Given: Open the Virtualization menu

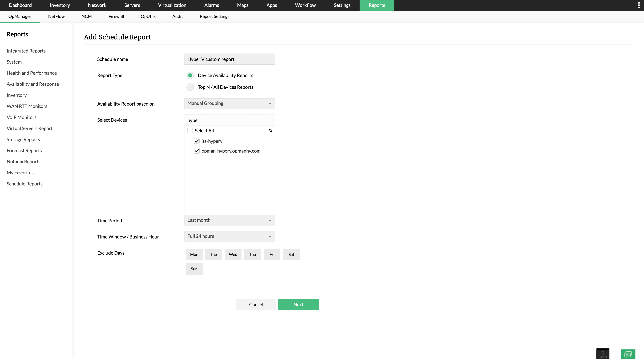Looking at the screenshot, I should [x=172, y=5].
